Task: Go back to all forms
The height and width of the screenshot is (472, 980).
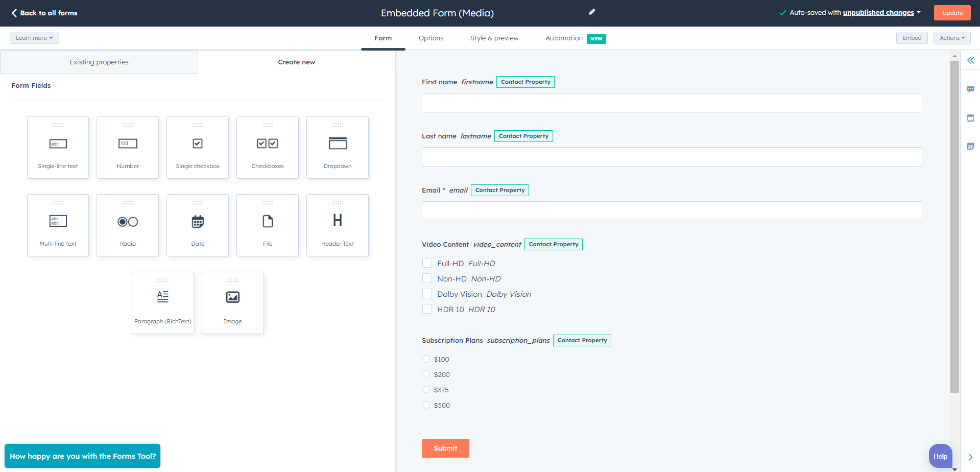Action: tap(44, 13)
